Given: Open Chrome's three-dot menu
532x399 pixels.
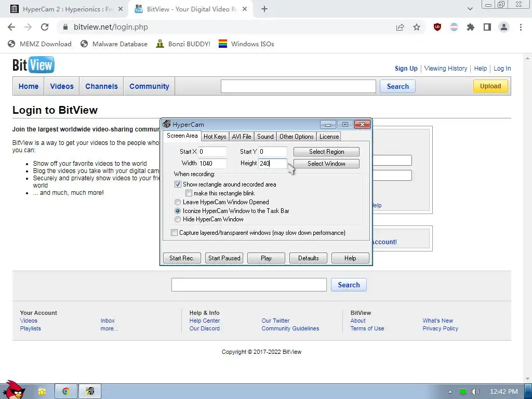Looking at the screenshot, I should click(x=521, y=27).
